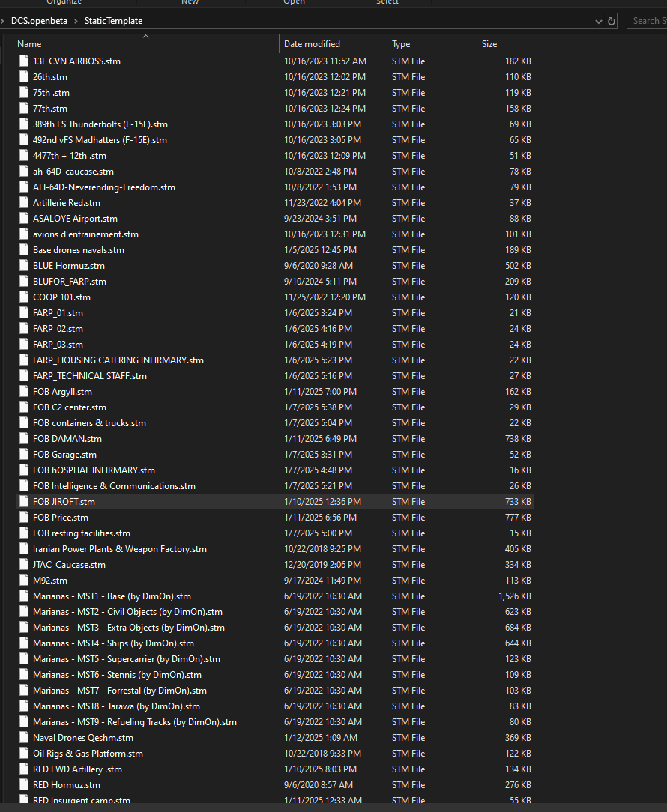This screenshot has width=667, height=812.
Task: Select the file FARP_02.stm
Action: (58, 328)
